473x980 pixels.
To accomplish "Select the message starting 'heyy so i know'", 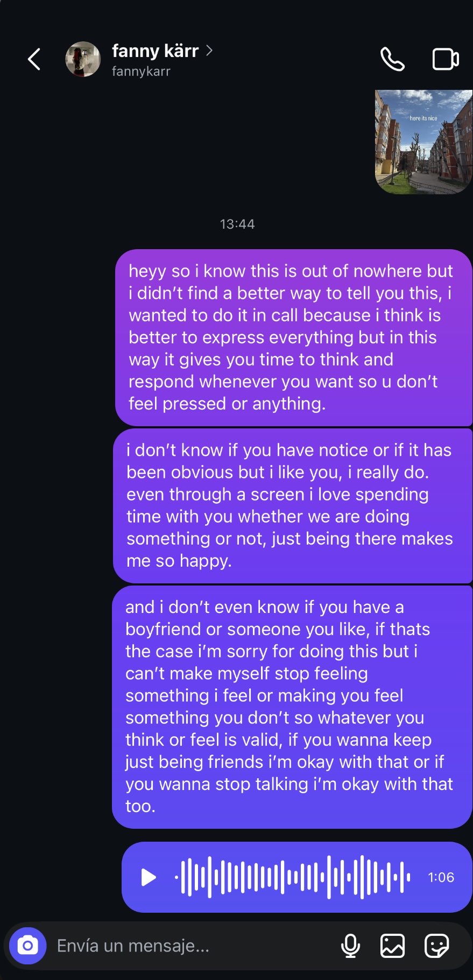I will pos(294,337).
